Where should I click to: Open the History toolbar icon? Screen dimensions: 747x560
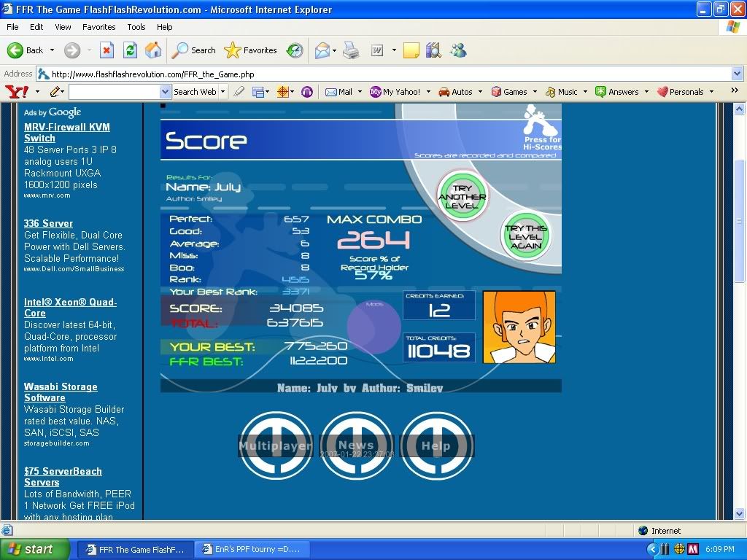(295, 50)
